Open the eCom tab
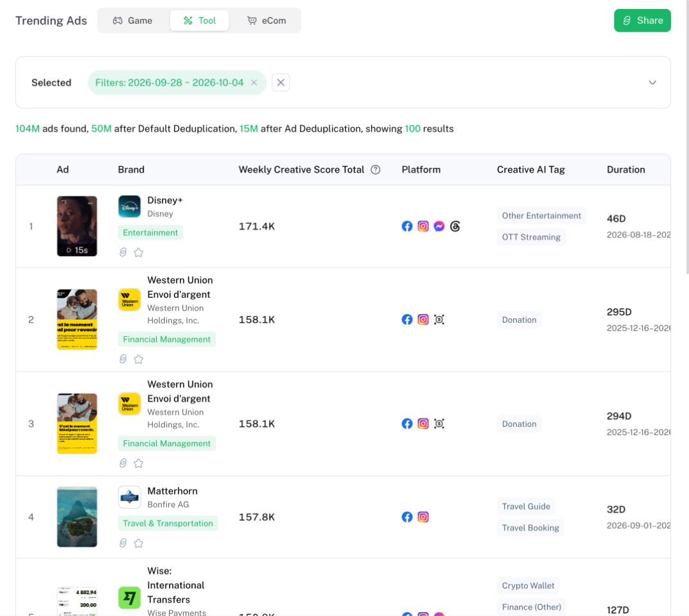The image size is (689, 616). 266,21
